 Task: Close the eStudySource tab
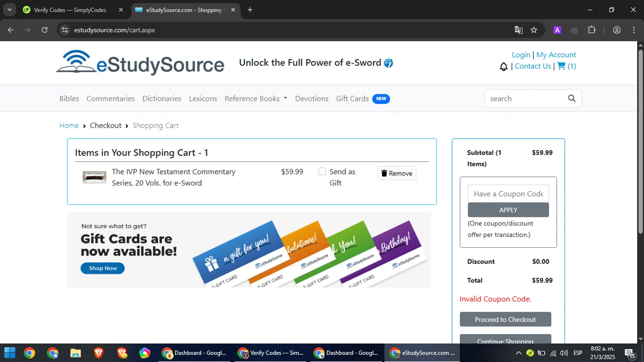(x=233, y=10)
